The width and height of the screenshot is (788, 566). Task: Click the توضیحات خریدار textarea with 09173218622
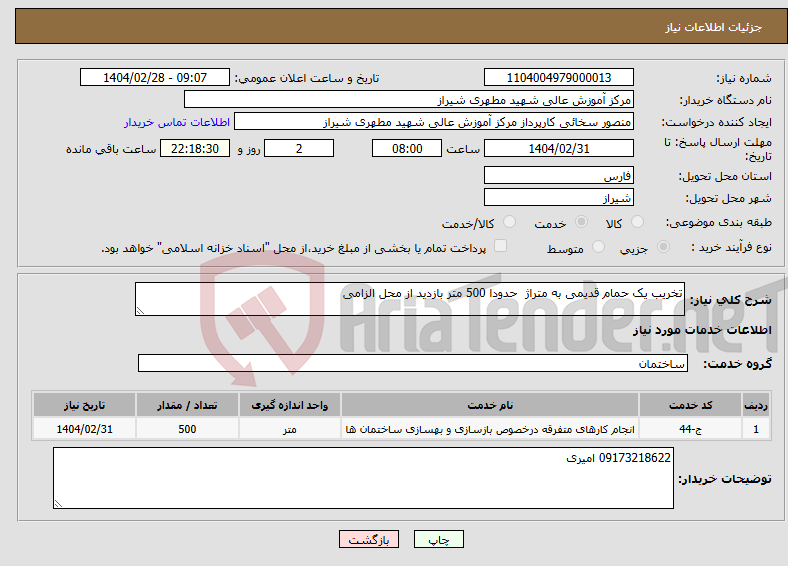pyautogui.click(x=363, y=478)
